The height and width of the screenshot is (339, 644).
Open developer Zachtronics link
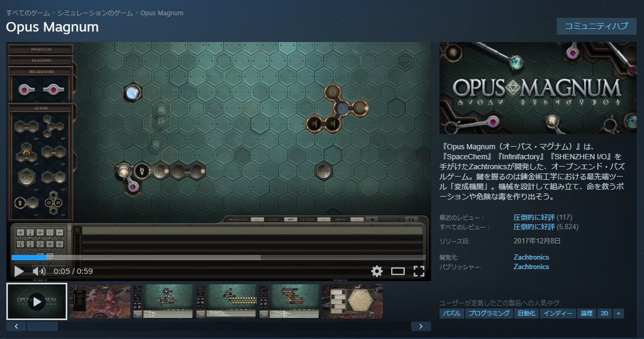tap(531, 257)
